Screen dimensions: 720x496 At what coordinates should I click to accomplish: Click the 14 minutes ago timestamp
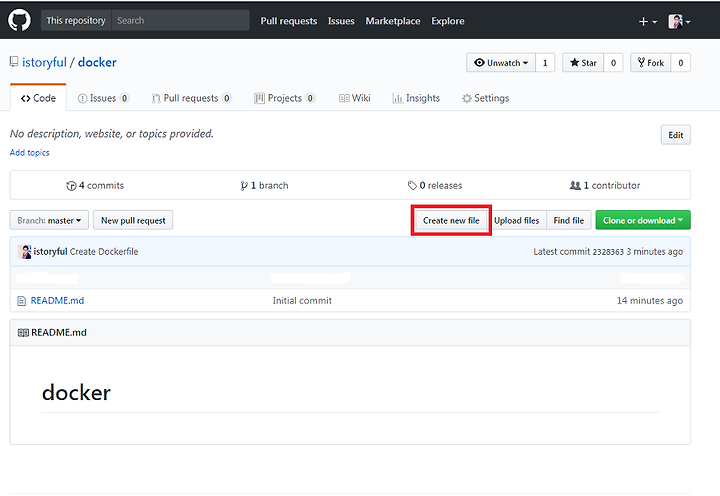click(x=650, y=301)
